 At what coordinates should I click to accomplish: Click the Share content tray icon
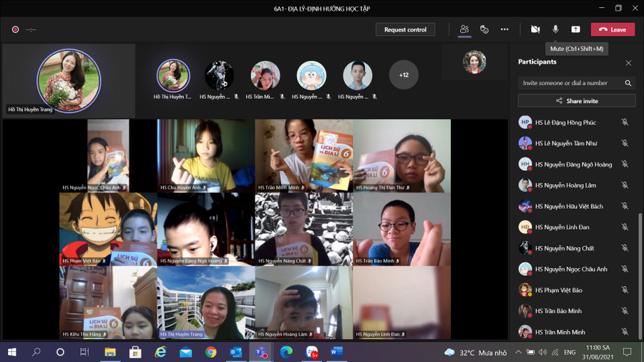point(575,29)
